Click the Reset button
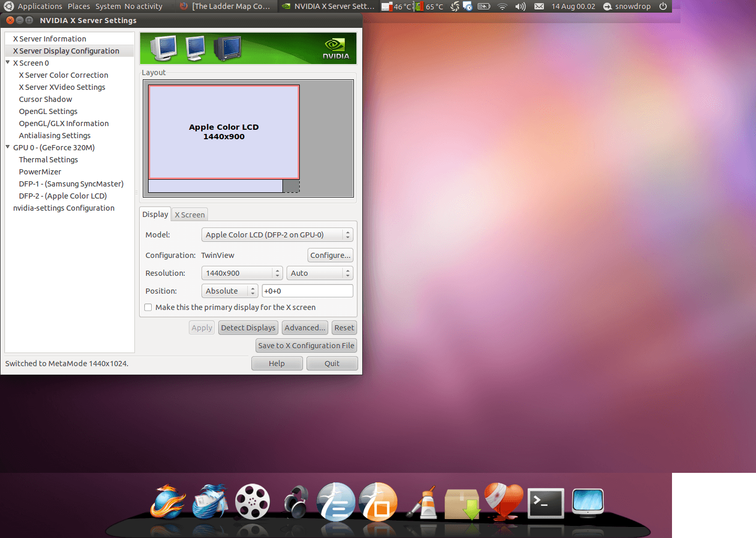 tap(344, 328)
